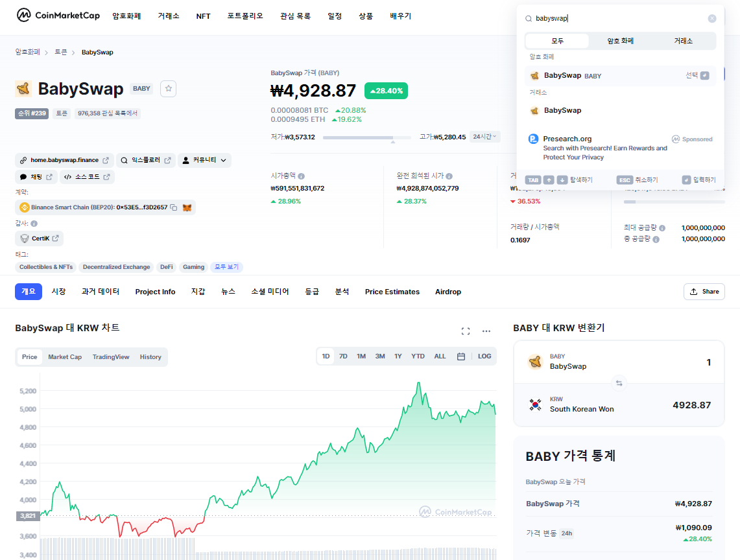The image size is (740, 560).
Task: Select BabySwap exchange search result
Action: (x=620, y=110)
